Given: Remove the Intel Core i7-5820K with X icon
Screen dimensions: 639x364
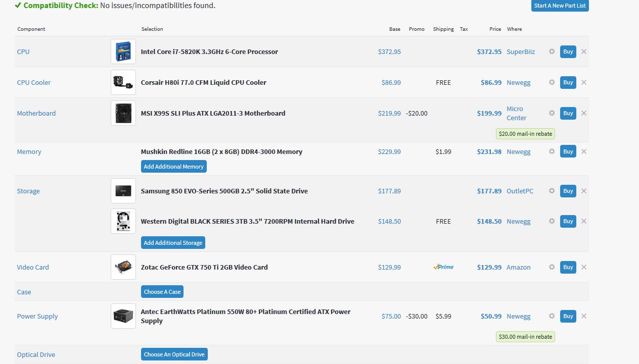Looking at the screenshot, I should [x=584, y=51].
